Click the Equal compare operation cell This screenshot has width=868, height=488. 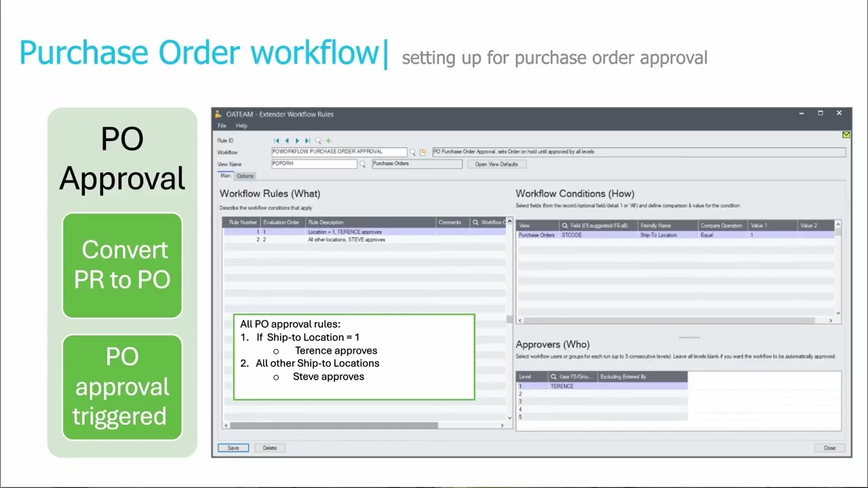(722, 235)
